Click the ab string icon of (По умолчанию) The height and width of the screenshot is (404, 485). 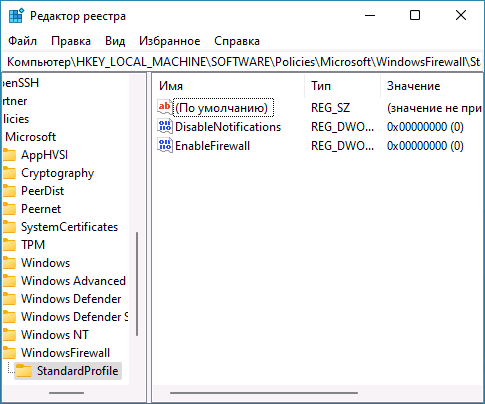(x=165, y=107)
